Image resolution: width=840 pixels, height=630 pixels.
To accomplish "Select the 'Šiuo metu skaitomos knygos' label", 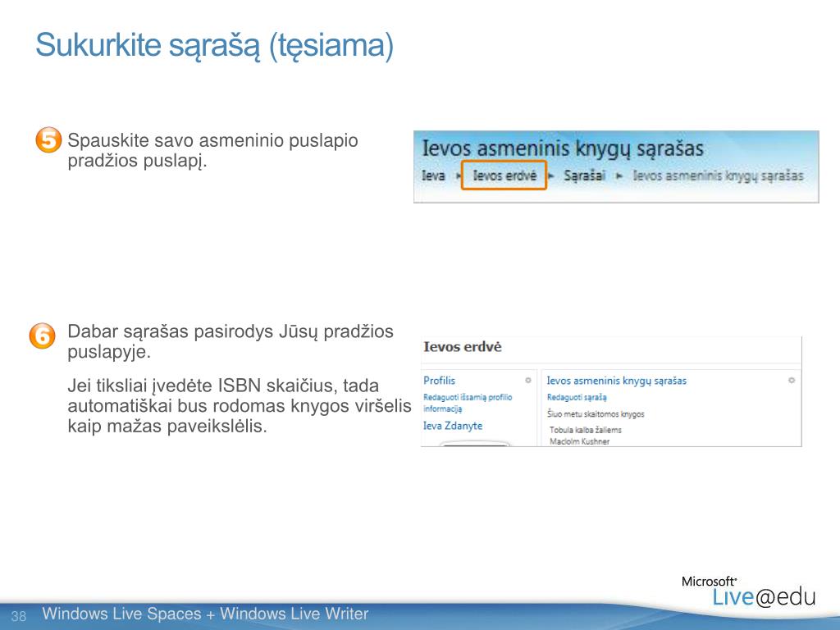I will coord(596,414).
